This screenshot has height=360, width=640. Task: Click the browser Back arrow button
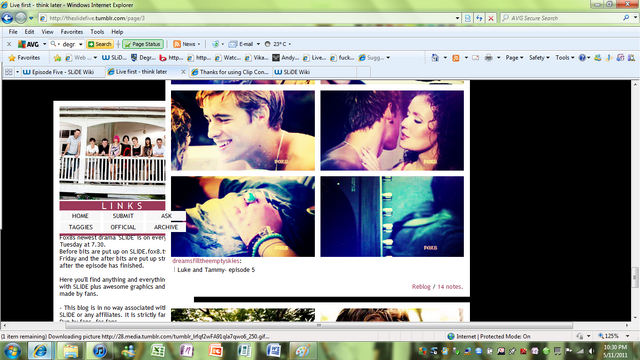(7, 18)
